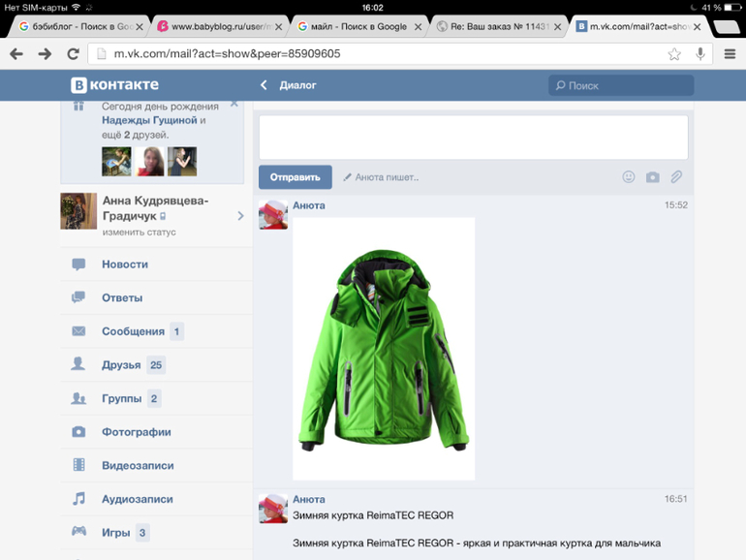Open the Сообщения menu item
Image resolution: width=746 pixels, height=560 pixels.
[133, 331]
